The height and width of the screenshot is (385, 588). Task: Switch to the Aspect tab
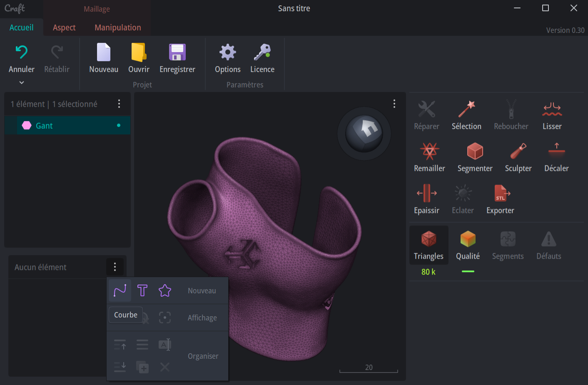[x=64, y=27]
